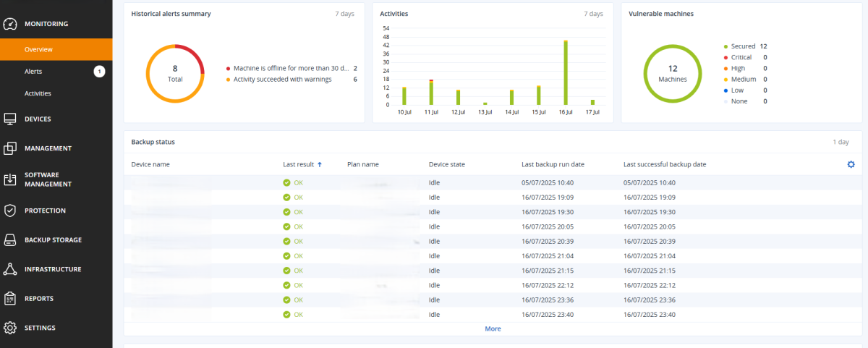The image size is (868, 348).
Task: Open the Alerts page
Action: [33, 72]
